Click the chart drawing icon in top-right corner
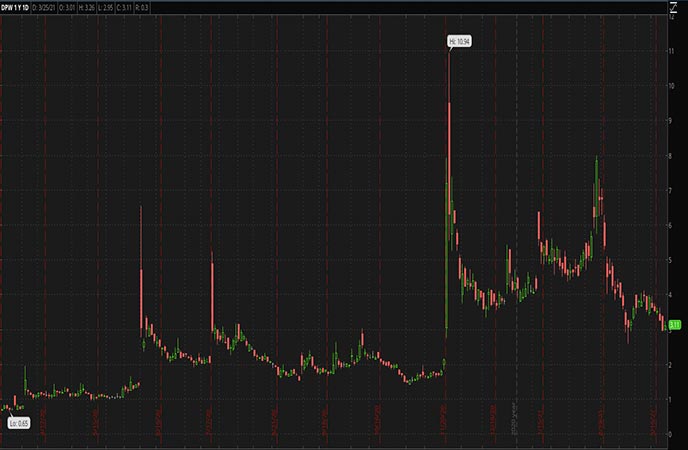The image size is (688, 450). pos(674,7)
